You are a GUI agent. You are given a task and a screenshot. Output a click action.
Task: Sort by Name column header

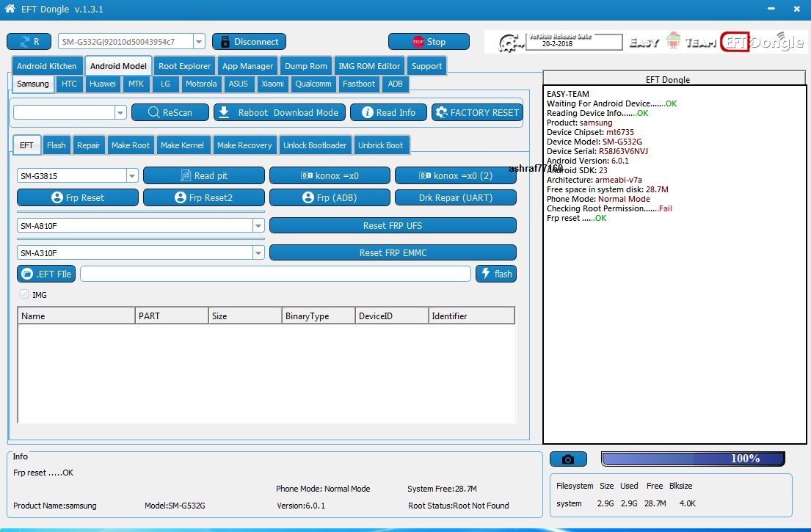76,316
